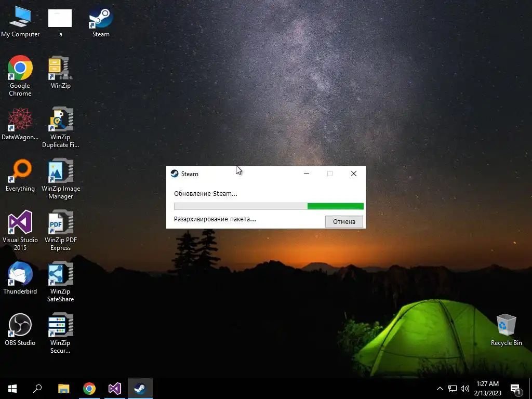Select the DataWagon desktop shortcut

20,124
